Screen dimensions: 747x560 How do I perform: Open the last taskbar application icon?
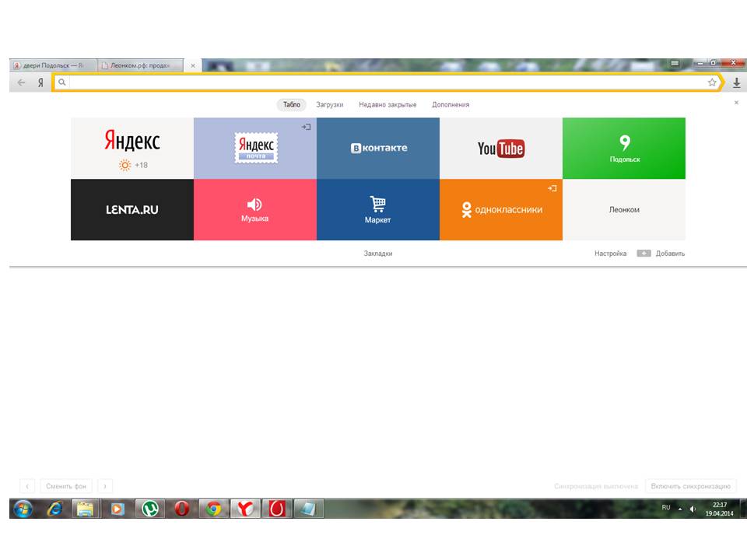(309, 509)
